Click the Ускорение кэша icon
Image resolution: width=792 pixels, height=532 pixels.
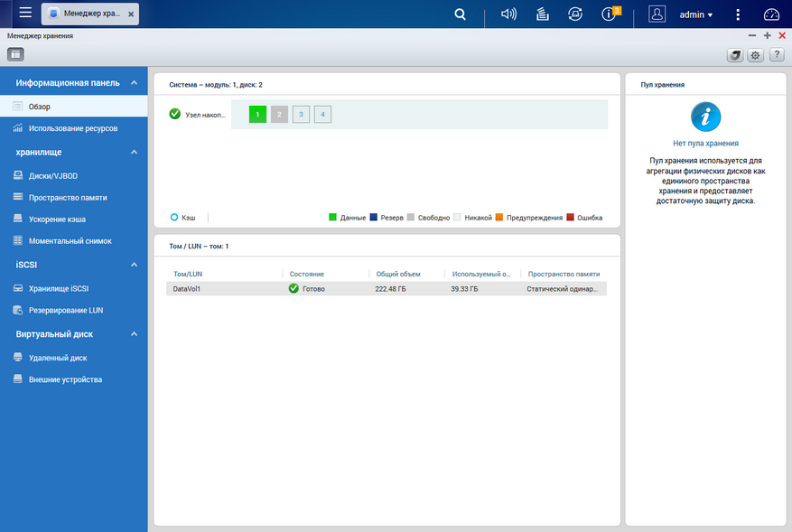coord(18,219)
